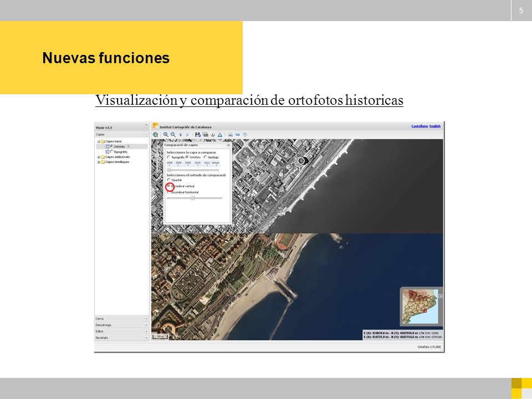
Task: Go to previous map view arrow
Action: coord(181,135)
